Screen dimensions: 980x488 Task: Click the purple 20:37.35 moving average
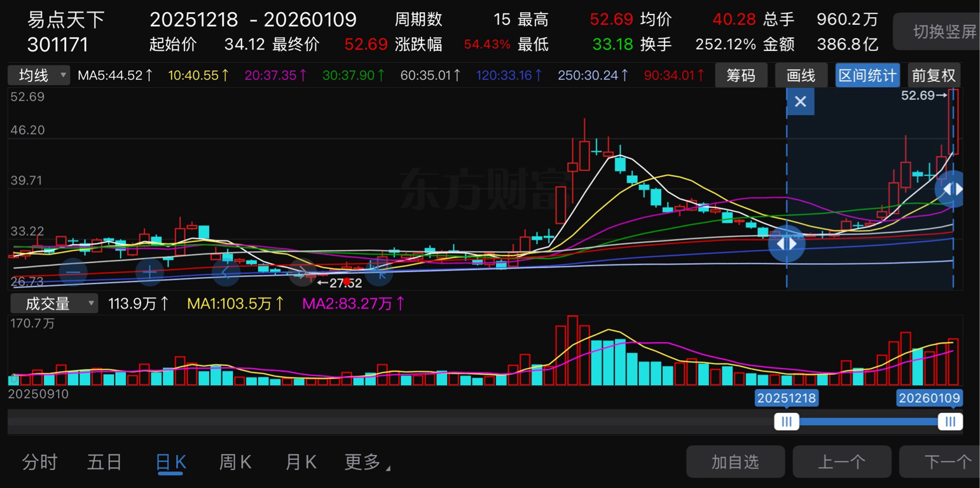pos(276,76)
